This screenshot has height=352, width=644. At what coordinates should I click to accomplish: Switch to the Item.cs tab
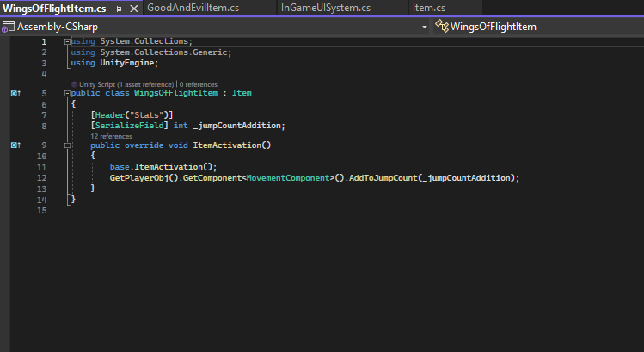pos(429,8)
